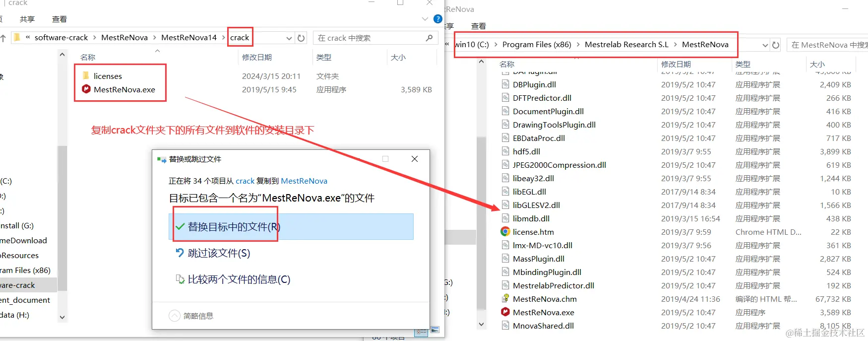Open the 查看 tab in MestReNova window
The image size is (868, 341).
(x=479, y=26)
